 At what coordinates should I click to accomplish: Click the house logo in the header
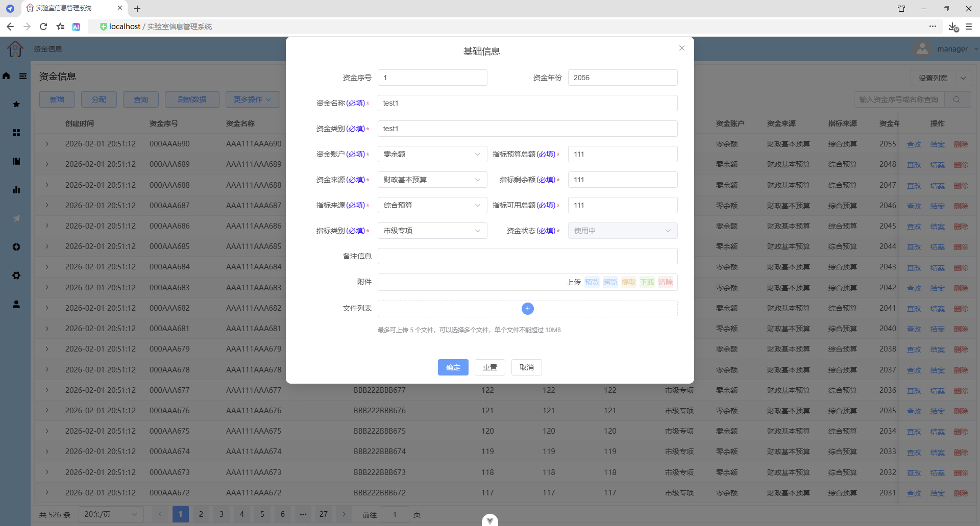pyautogui.click(x=15, y=49)
